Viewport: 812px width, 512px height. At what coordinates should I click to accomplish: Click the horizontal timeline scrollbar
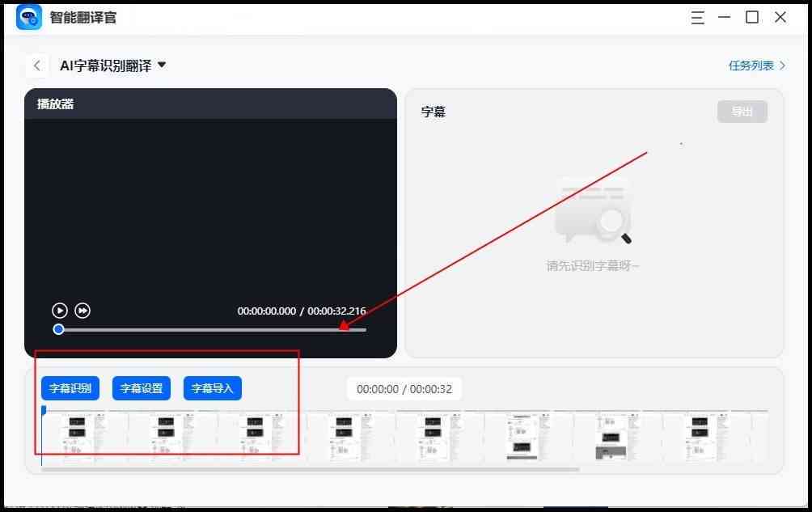[311, 470]
